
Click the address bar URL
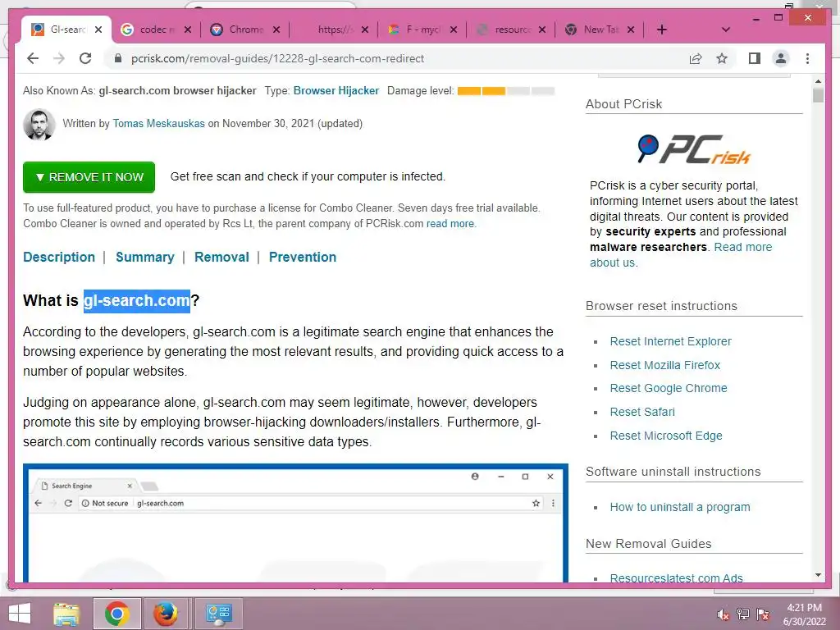click(x=277, y=58)
